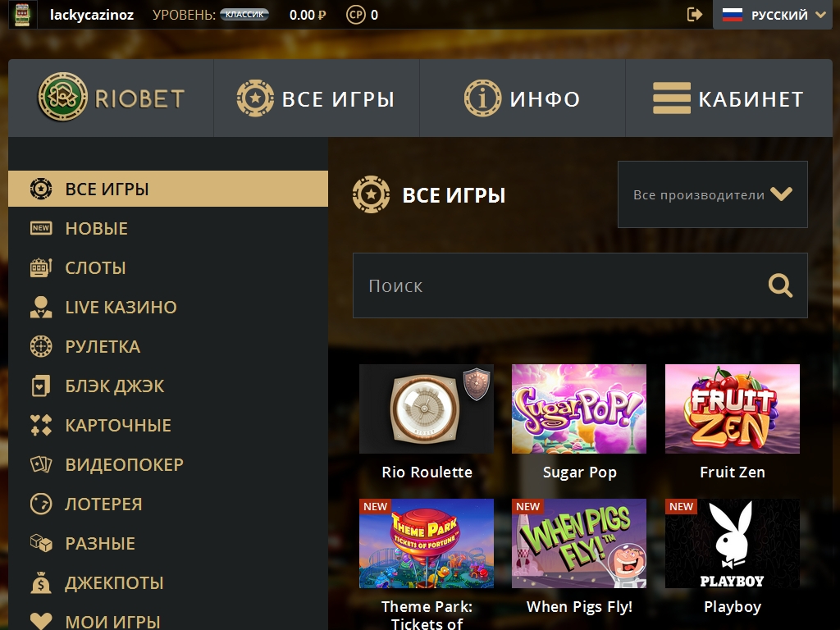Viewport: 840px width, 630px height.
Task: Expand the Русский language dropdown
Action: click(x=774, y=15)
